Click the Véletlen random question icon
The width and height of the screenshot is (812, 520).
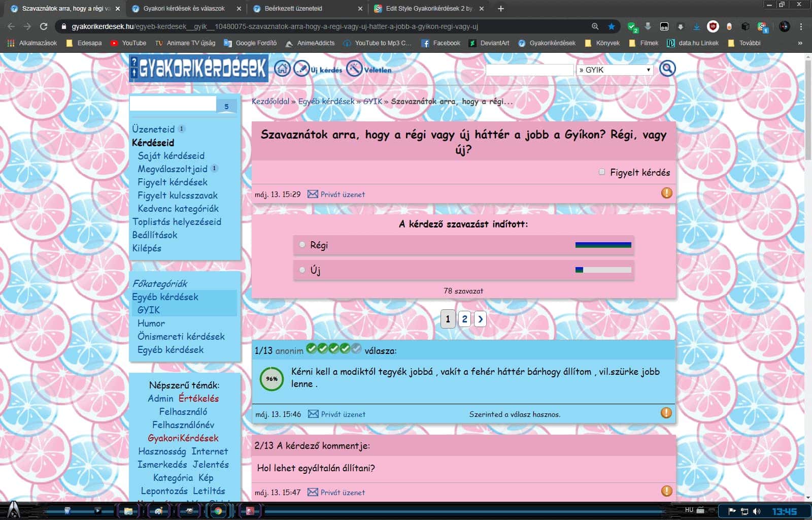click(354, 69)
